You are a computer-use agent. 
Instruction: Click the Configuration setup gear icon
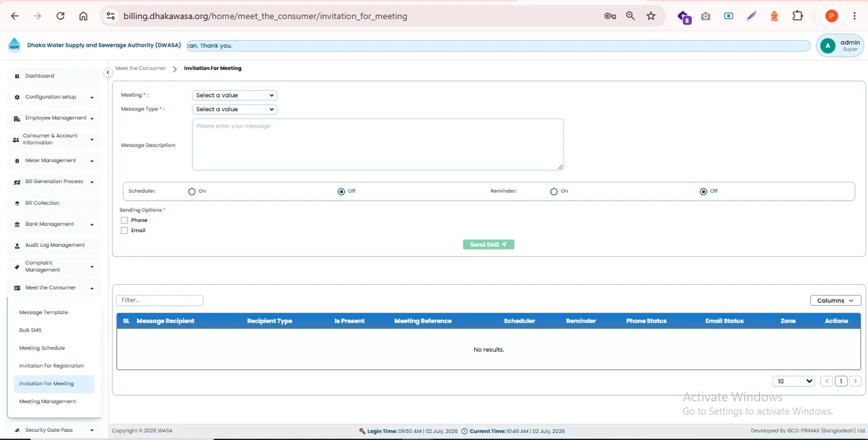pos(17,97)
